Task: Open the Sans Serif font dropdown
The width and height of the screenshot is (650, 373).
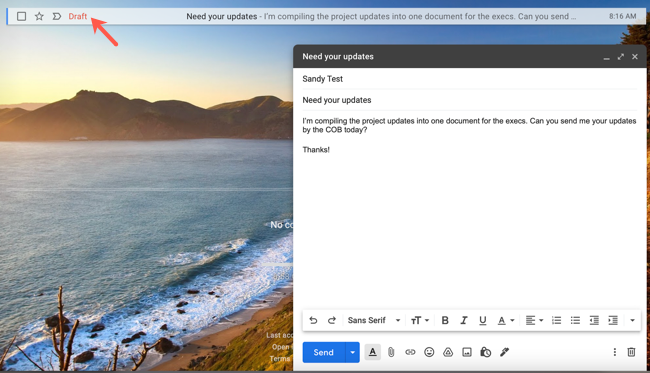Action: 374,320
